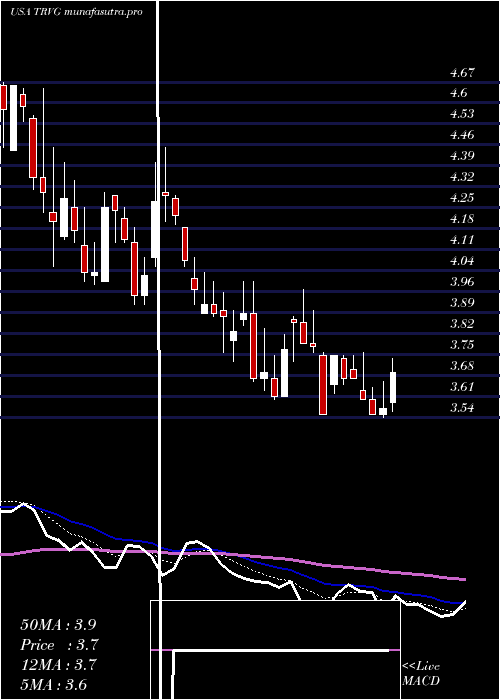
Task: Click the '<<Live MACD' label
Action: [x=421, y=674]
